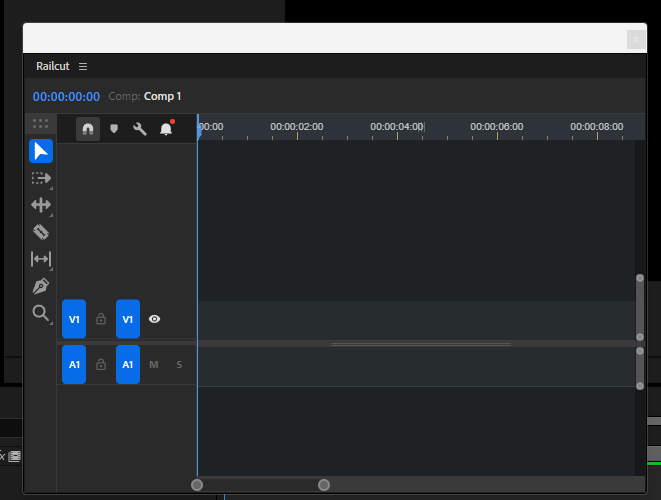Hide V1 track with eye icon
Image resolution: width=661 pixels, height=500 pixels.
tap(154, 319)
